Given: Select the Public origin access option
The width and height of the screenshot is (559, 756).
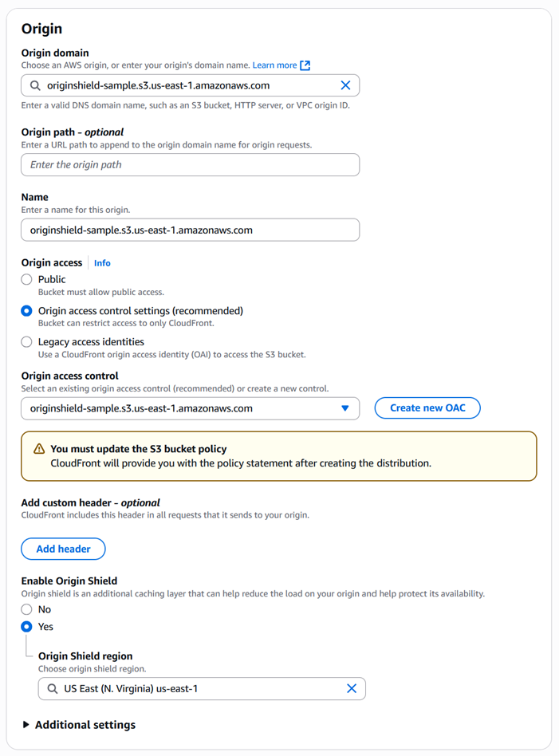Looking at the screenshot, I should point(25,279).
